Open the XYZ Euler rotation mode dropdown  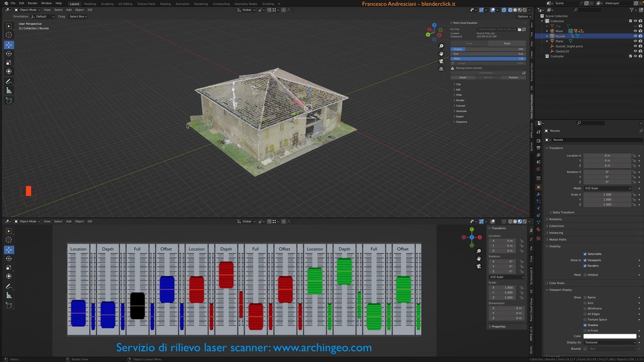point(607,188)
